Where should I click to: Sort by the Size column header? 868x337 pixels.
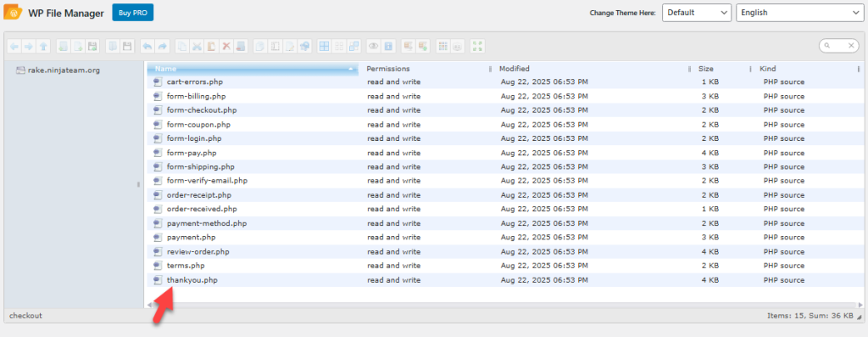click(x=722, y=69)
